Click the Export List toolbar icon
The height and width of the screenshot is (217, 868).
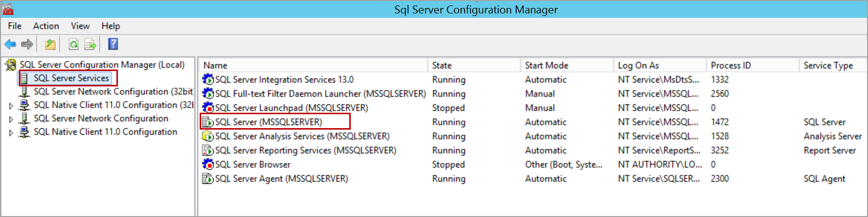(90, 45)
